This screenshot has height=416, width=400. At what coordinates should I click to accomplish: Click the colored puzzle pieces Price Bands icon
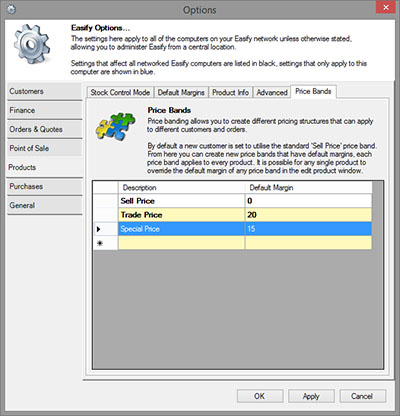coord(116,126)
